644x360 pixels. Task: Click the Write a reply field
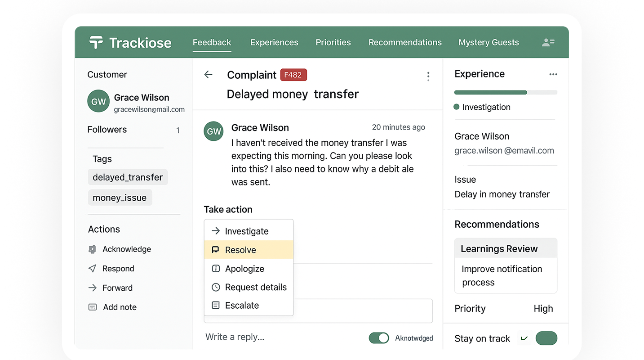235,337
